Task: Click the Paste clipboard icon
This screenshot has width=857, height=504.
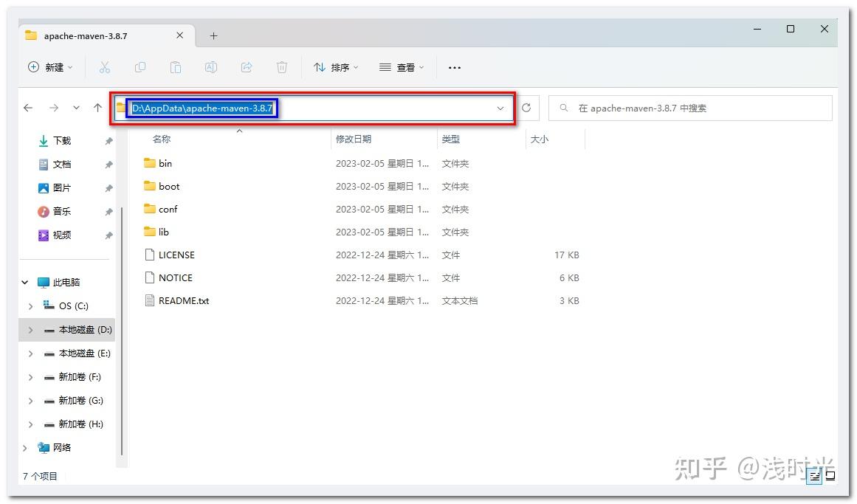Action: click(x=176, y=67)
